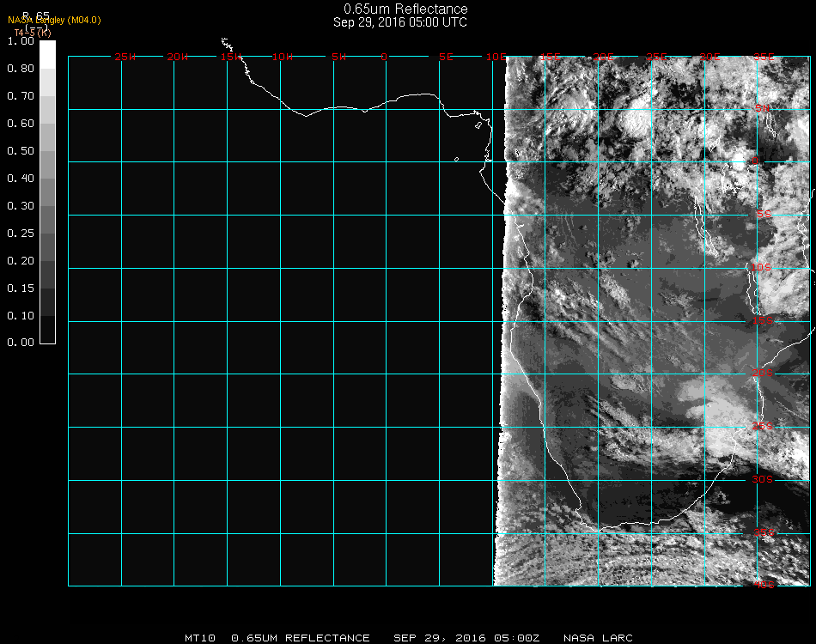Click the 5N latitude label
The width and height of the screenshot is (816, 644).
pos(763,108)
